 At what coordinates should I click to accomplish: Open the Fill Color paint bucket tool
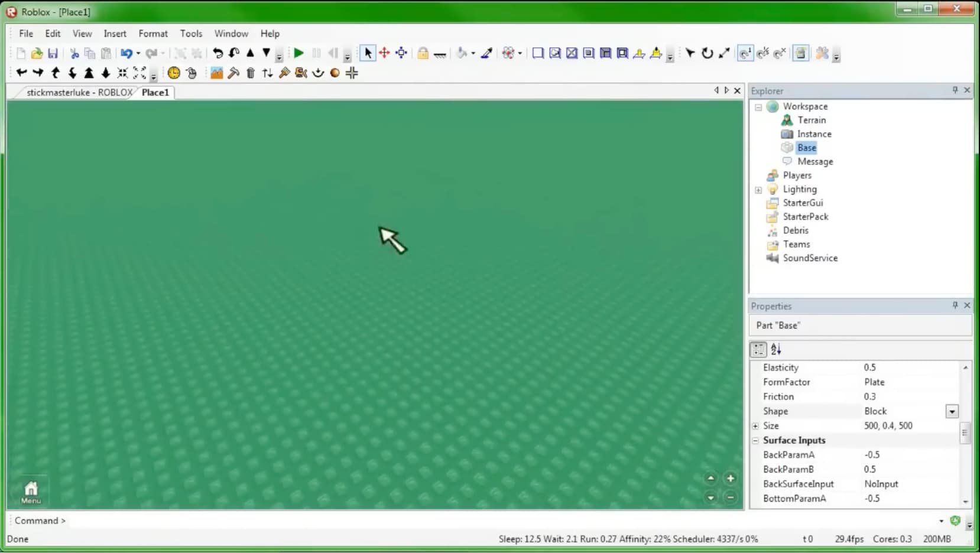click(x=463, y=54)
